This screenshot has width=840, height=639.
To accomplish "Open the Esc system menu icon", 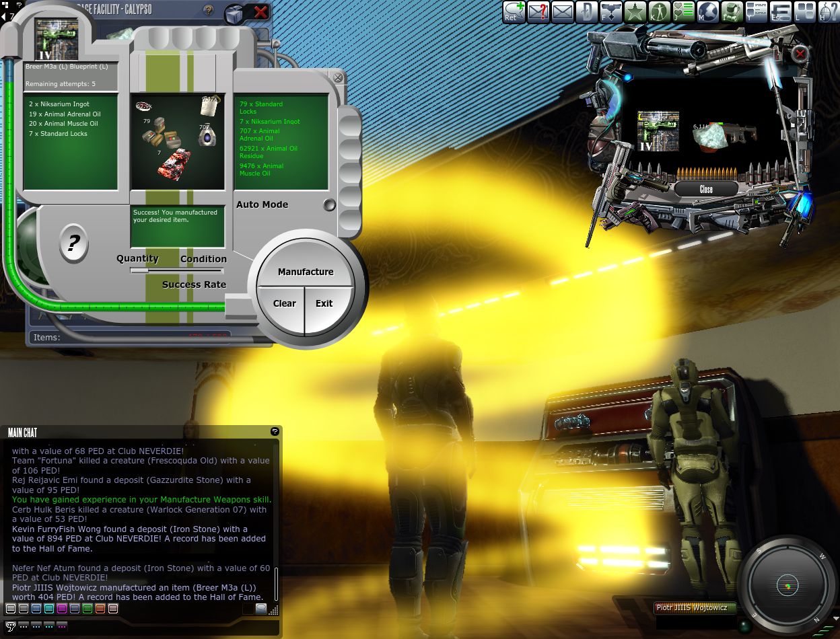I will pyautogui.click(x=780, y=11).
